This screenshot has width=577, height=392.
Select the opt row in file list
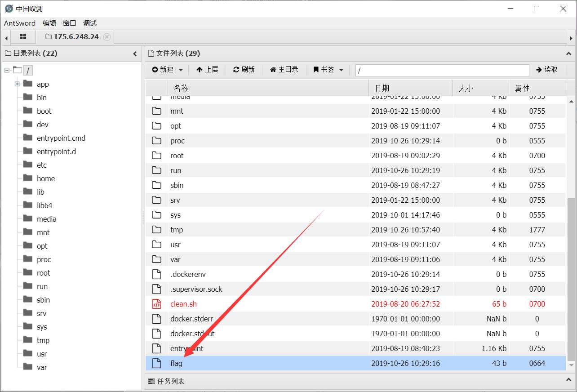[355, 126]
